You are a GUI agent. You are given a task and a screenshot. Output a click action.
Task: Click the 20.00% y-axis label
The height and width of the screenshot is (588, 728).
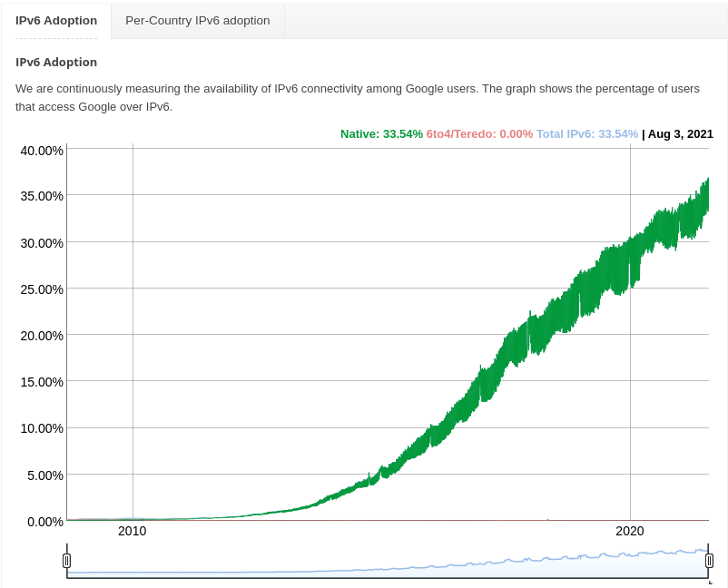pos(42,336)
